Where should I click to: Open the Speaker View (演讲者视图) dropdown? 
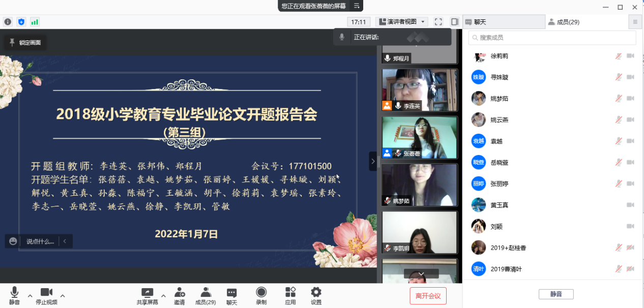[x=402, y=22]
